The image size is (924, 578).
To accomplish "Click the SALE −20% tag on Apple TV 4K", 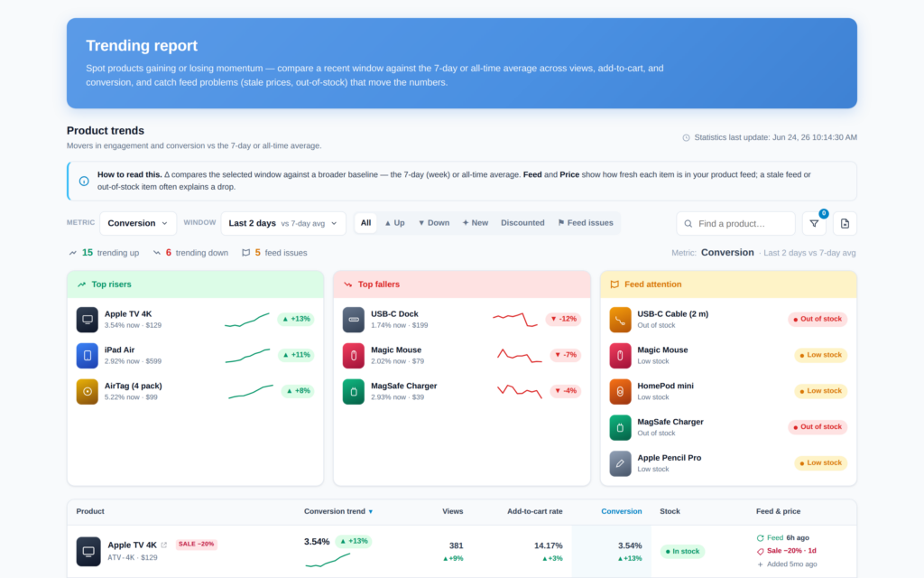I will (x=196, y=545).
